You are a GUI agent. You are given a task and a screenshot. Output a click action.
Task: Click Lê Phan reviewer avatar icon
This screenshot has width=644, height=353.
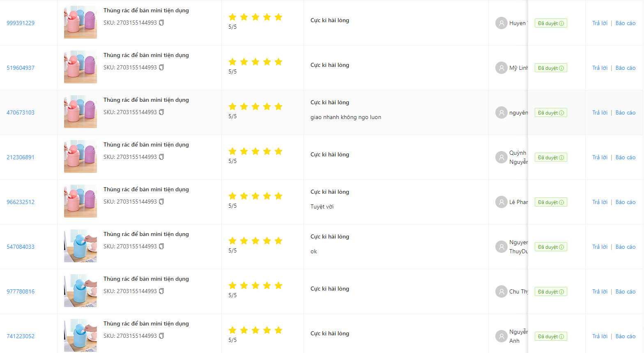coord(501,202)
